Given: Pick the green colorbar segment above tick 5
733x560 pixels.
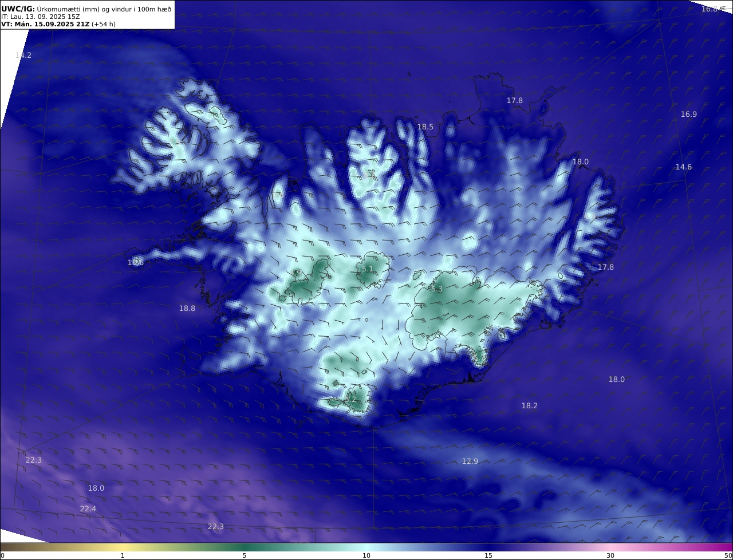Looking at the screenshot, I should [245, 547].
